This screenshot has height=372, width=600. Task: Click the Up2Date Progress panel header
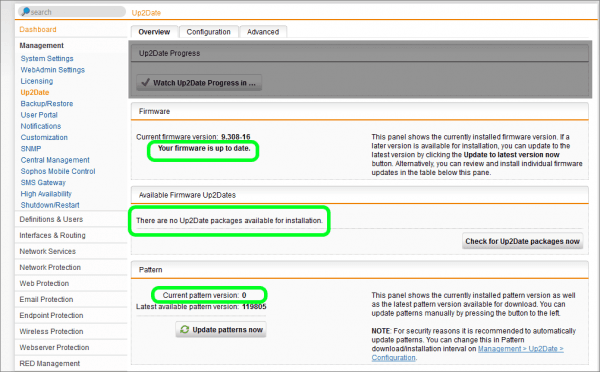(360, 53)
